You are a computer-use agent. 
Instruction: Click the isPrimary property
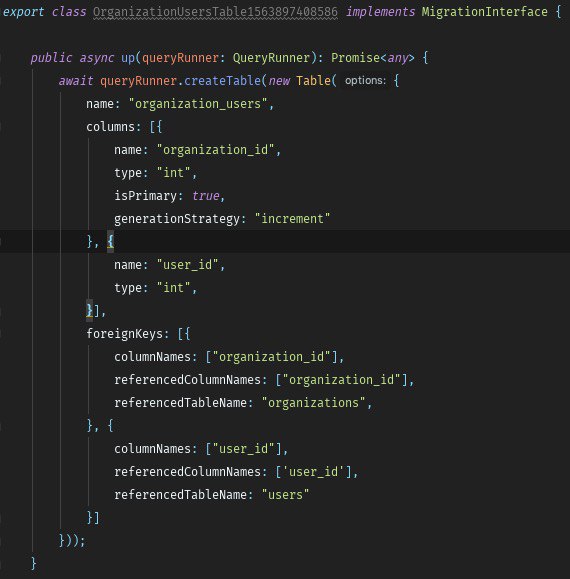[145, 196]
